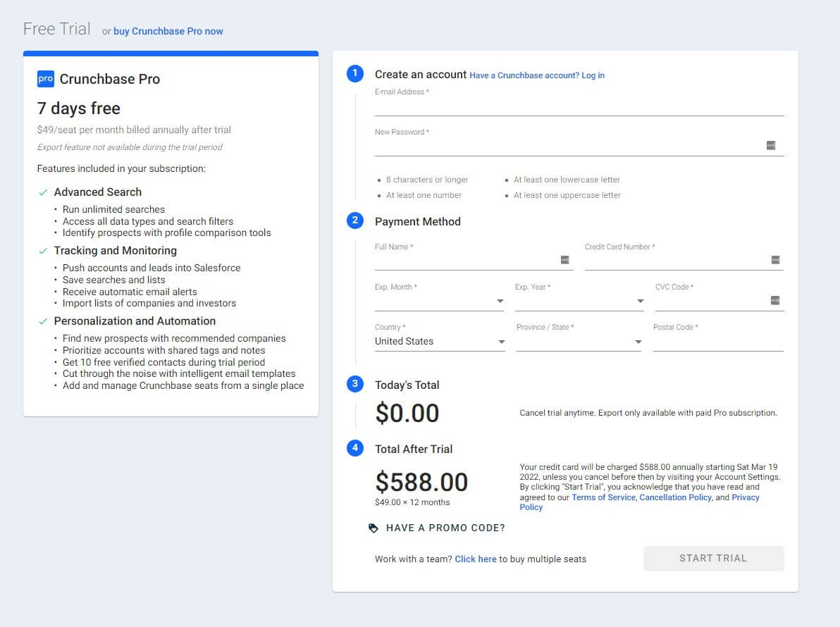Click the masked-text icon in Full Name field
This screenshot has width=840, height=627.
[564, 259]
